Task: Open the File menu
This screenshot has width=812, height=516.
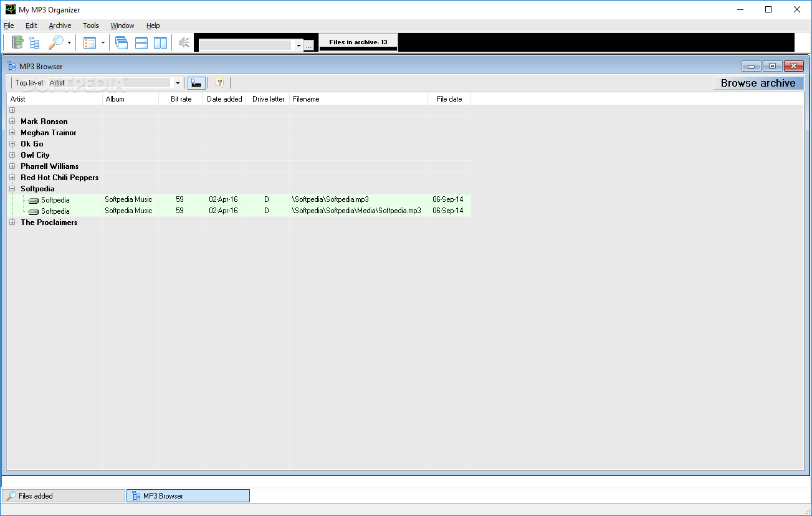Action: 9,26
